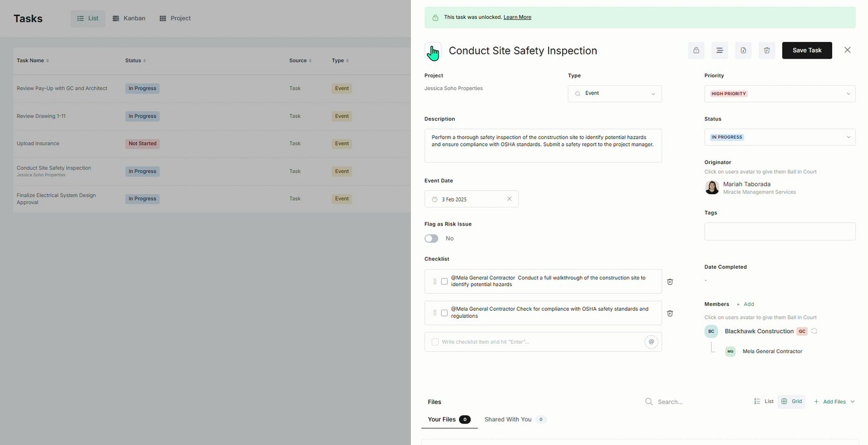The width and height of the screenshot is (868, 445).
Task: Delete the full walkthrough checklist item
Action: click(x=670, y=282)
